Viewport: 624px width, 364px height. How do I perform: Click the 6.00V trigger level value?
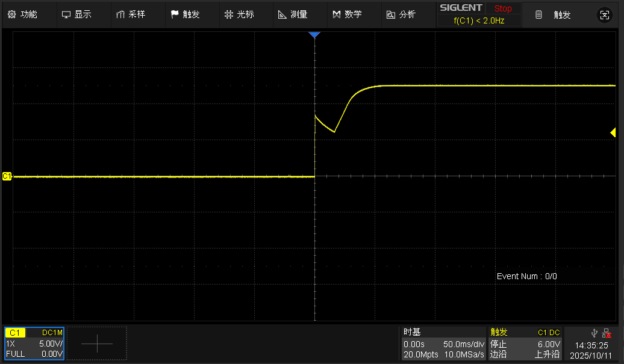(549, 344)
